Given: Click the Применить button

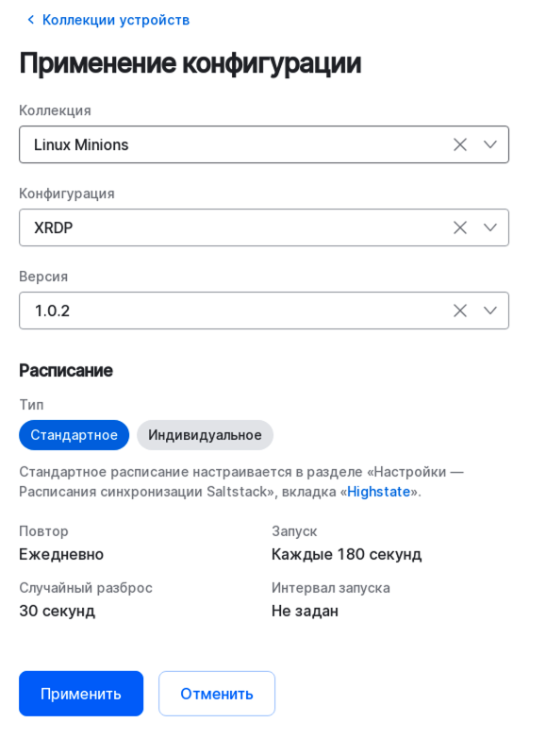Looking at the screenshot, I should tap(81, 693).
